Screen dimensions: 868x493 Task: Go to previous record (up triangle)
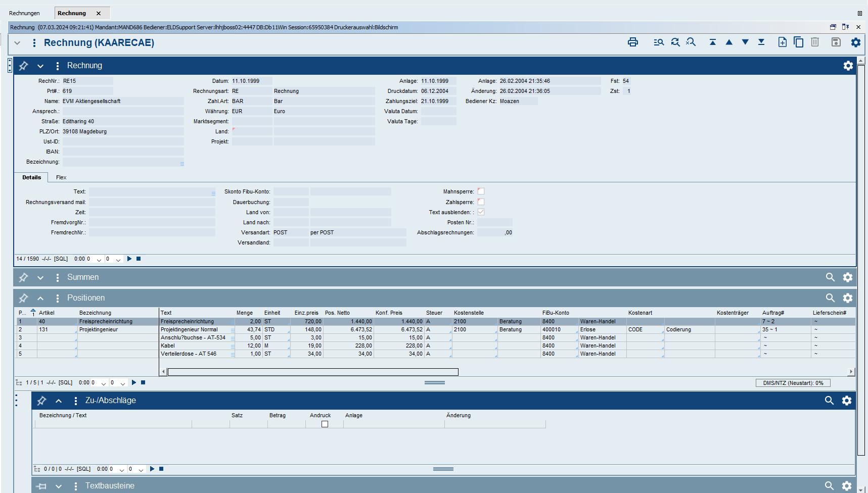click(729, 42)
